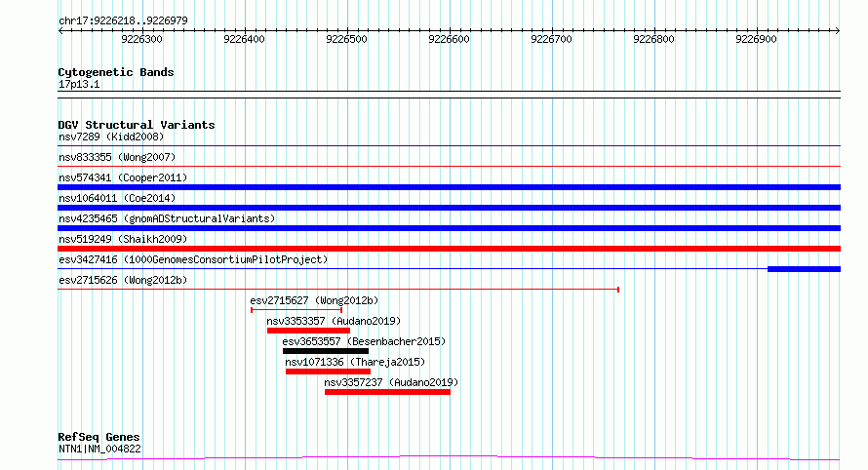This screenshot has width=868, height=470.
Task: Open variant nsv1064011 (Coe2014) label
Action: click(x=117, y=198)
